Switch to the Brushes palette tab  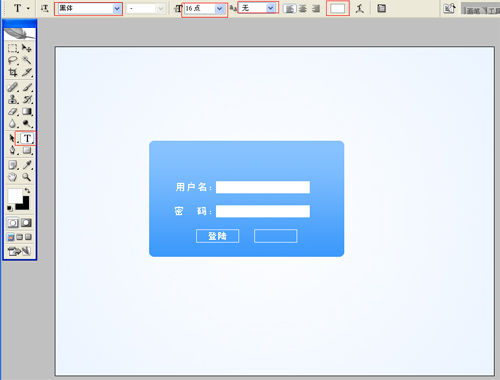(x=474, y=11)
